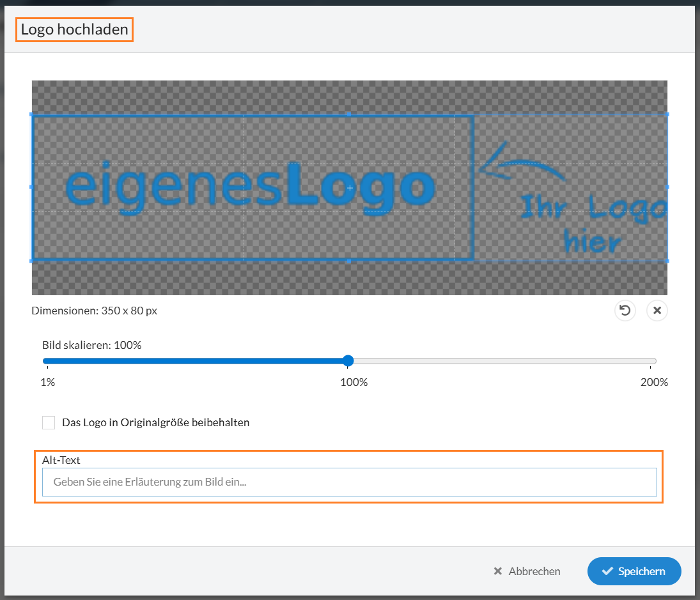Viewport: 700px width, 600px height.
Task: Click the Speichern button
Action: tap(634, 571)
